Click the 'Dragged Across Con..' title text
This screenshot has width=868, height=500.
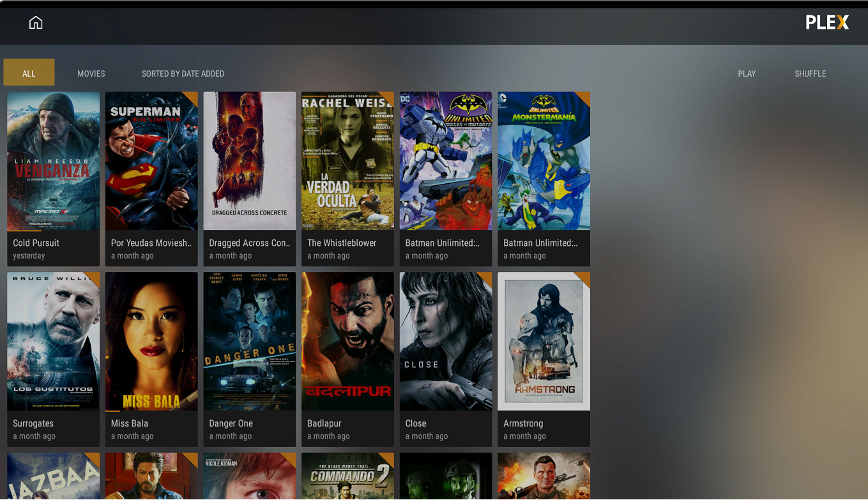[250, 243]
